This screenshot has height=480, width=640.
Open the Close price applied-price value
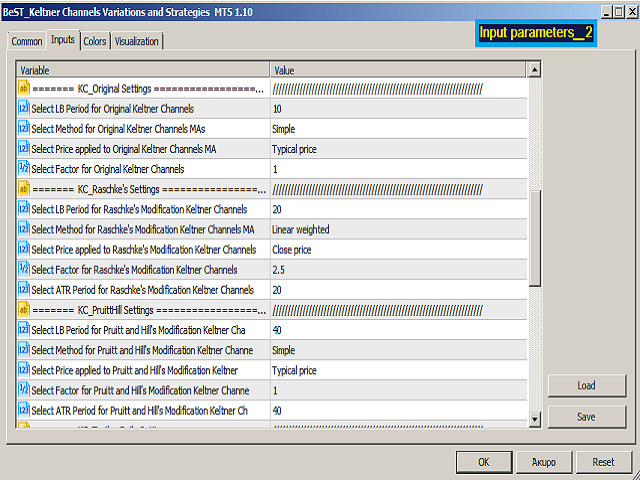click(398, 249)
